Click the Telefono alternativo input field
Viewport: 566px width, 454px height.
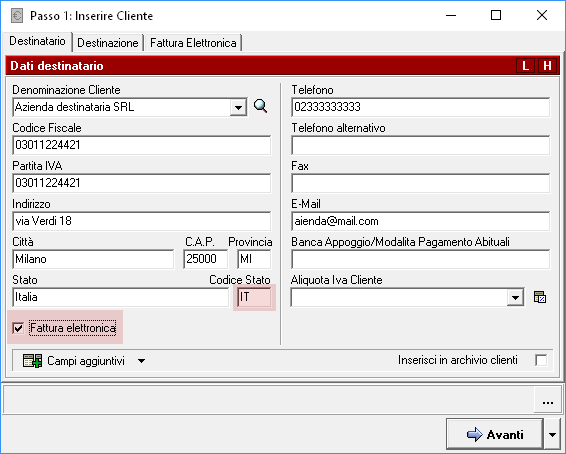[421, 145]
